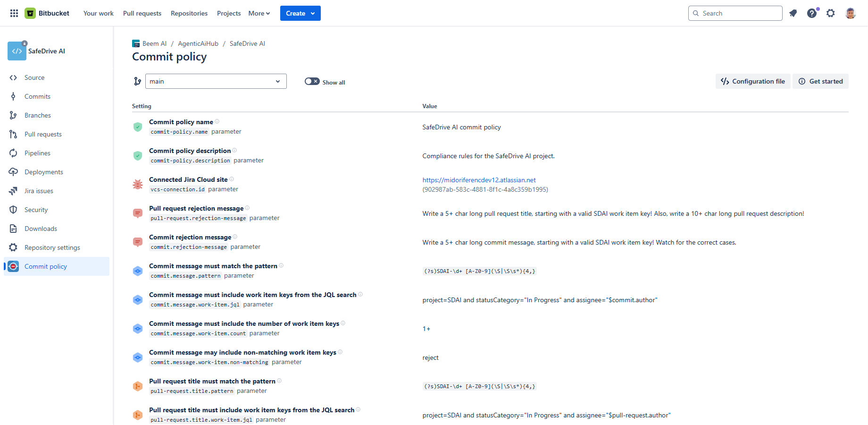The image size is (868, 425).
Task: Toggle the Show all switch
Action: [312, 82]
